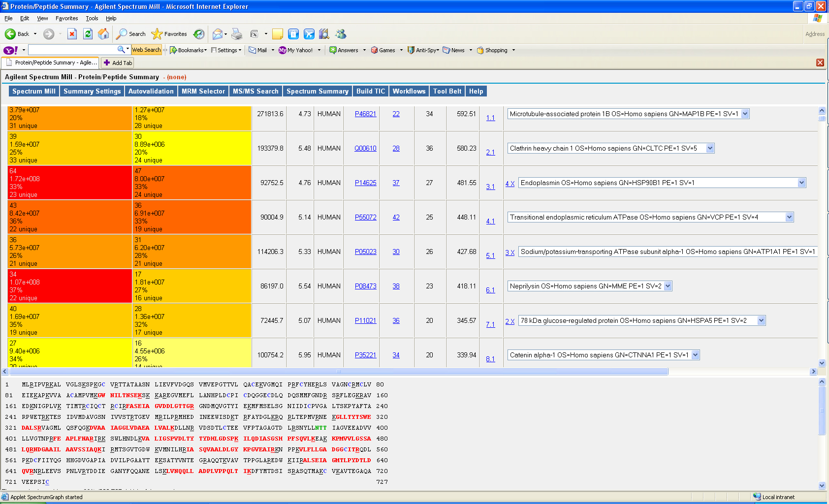
Task: Click the Messenger people icon
Action: [x=341, y=34]
